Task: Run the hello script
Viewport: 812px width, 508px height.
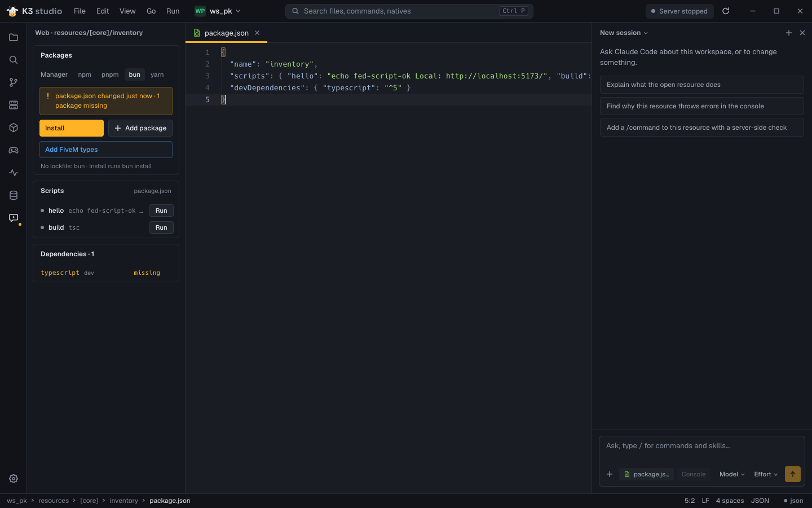Action: click(x=161, y=211)
